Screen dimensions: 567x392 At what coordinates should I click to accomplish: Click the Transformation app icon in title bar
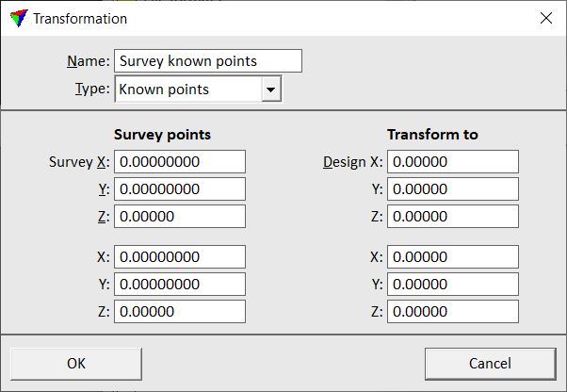[x=19, y=18]
